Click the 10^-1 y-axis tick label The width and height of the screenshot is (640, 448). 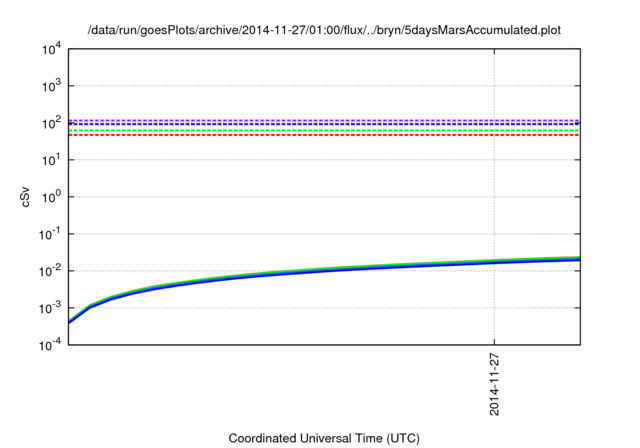(50, 234)
